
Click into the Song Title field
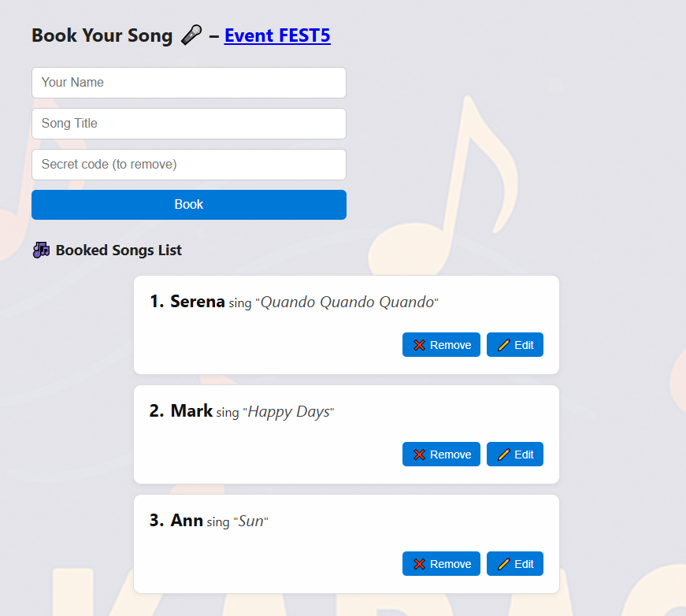(x=189, y=124)
